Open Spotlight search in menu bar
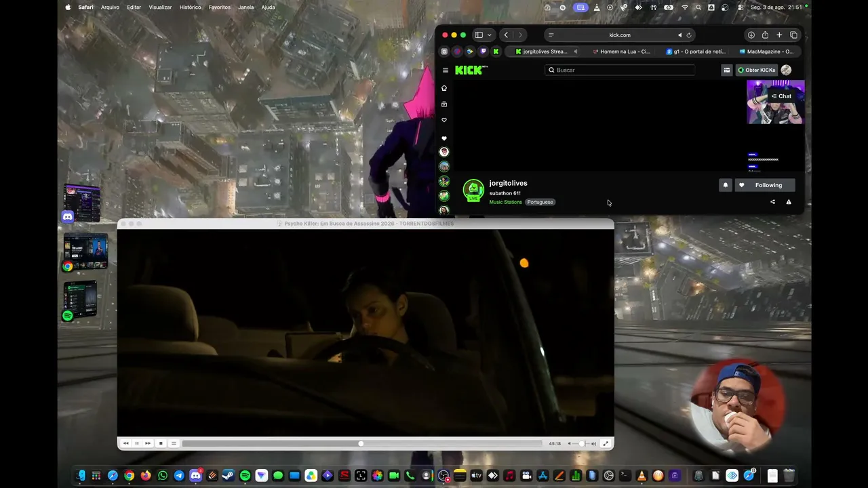 click(698, 7)
